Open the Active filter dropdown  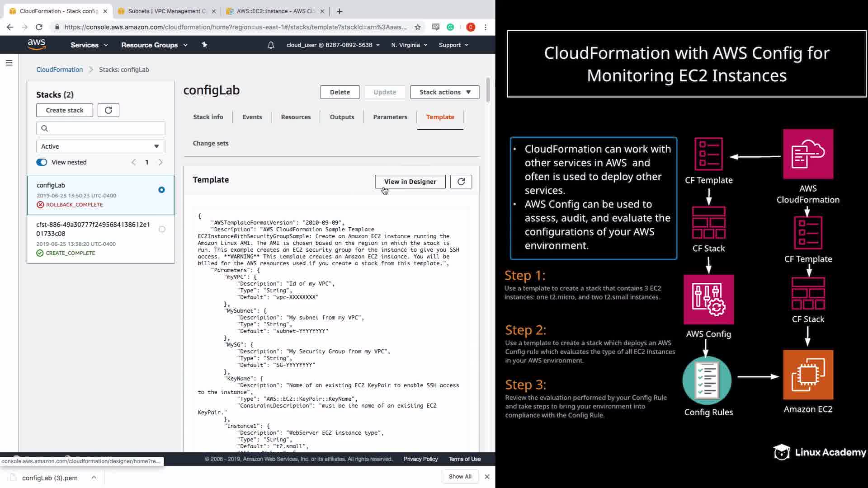coord(100,146)
